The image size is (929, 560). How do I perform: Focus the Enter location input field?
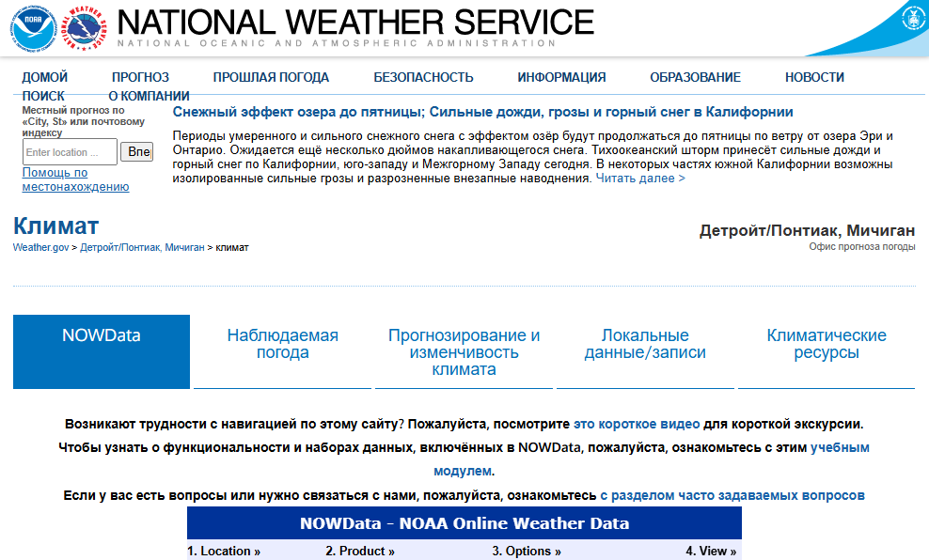click(70, 152)
